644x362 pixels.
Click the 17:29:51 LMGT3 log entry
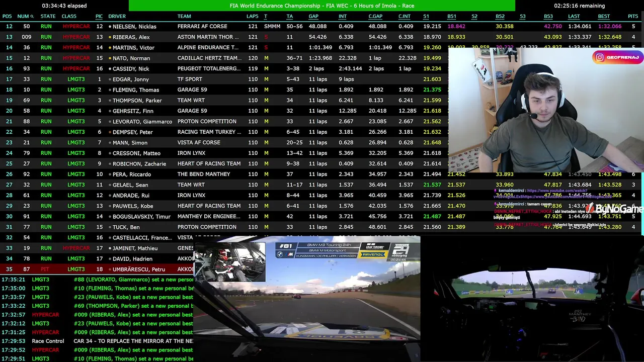(98, 358)
